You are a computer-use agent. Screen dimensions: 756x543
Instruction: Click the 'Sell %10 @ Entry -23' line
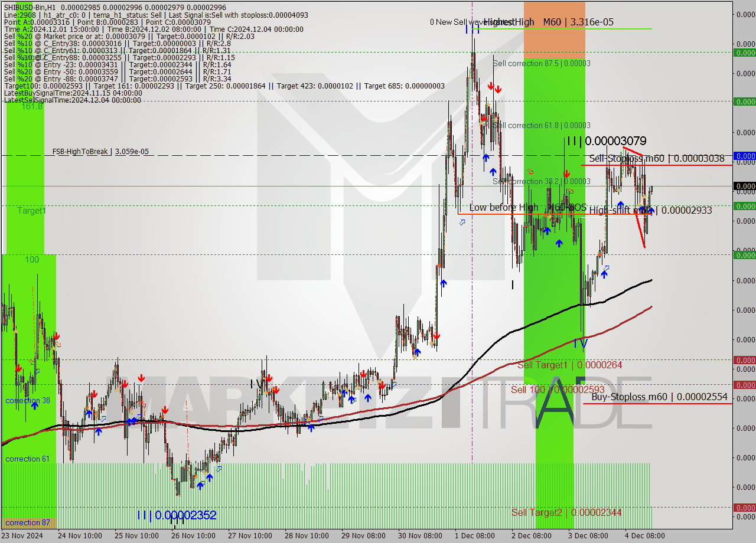tap(117, 64)
